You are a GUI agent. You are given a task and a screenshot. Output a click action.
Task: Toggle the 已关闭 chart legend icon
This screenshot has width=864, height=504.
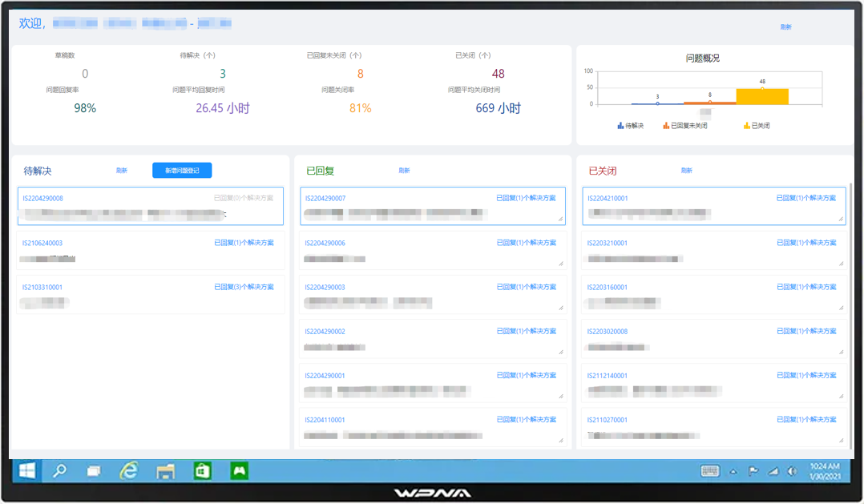click(747, 126)
